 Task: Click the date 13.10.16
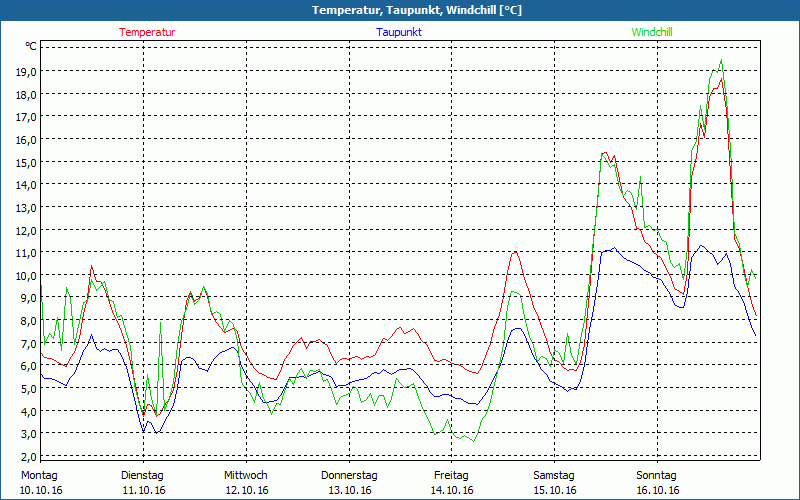[349, 490]
